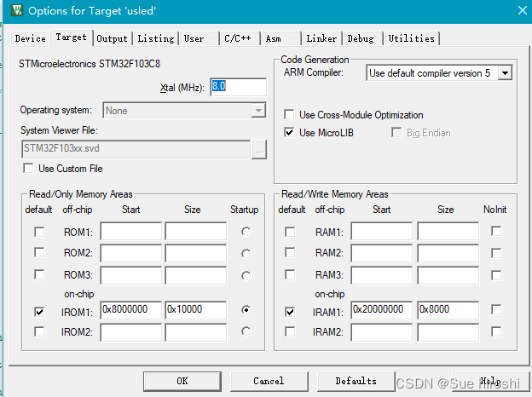532x397 pixels.
Task: Select ROM1 as startup radio button
Action: pyautogui.click(x=246, y=232)
